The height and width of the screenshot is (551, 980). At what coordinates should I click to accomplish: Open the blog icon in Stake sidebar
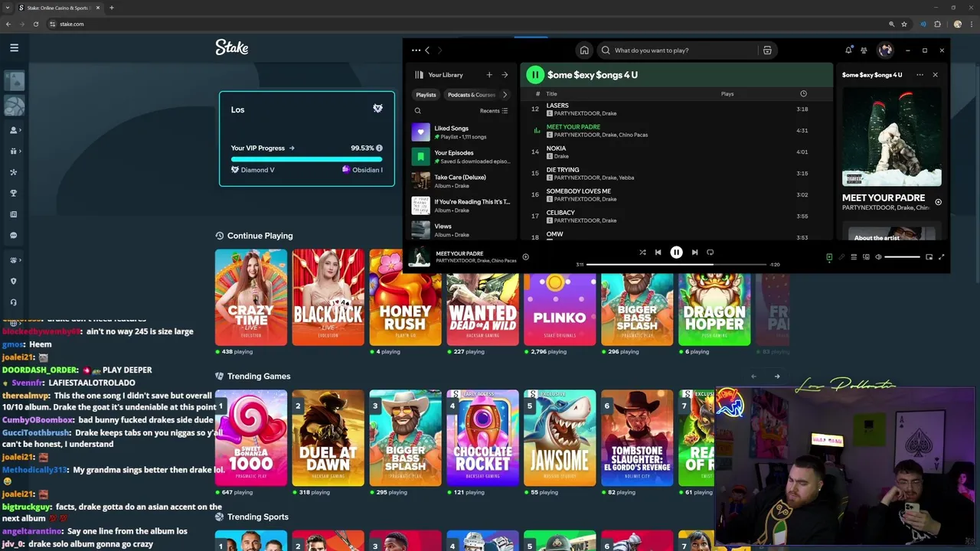[14, 214]
